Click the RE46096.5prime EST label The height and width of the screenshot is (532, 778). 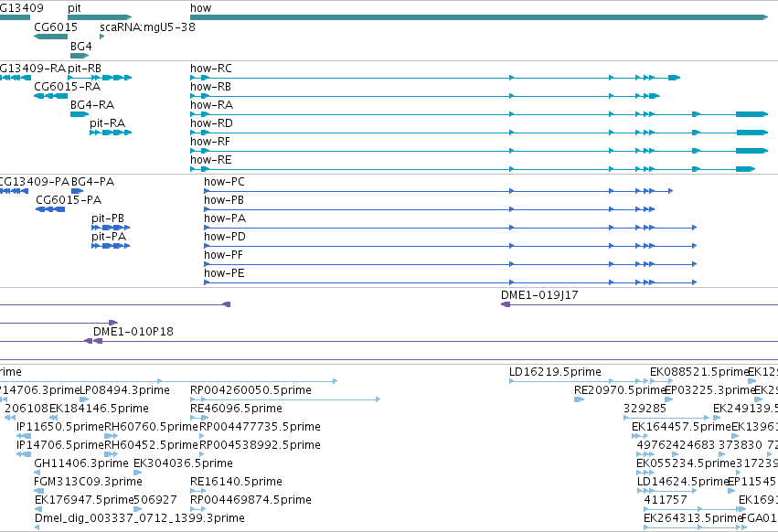(236, 409)
